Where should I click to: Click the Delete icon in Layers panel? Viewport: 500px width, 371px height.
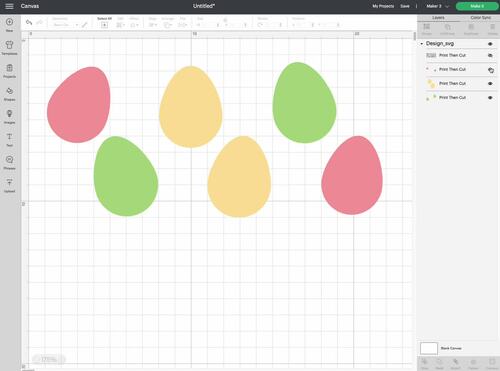pos(492,27)
